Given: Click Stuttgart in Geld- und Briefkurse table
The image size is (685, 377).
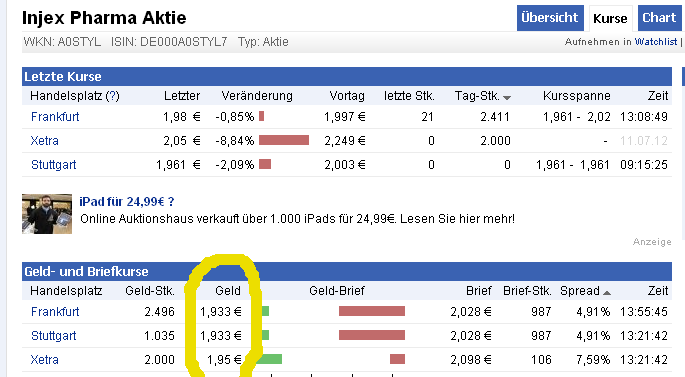Looking at the screenshot, I should 54,336.
